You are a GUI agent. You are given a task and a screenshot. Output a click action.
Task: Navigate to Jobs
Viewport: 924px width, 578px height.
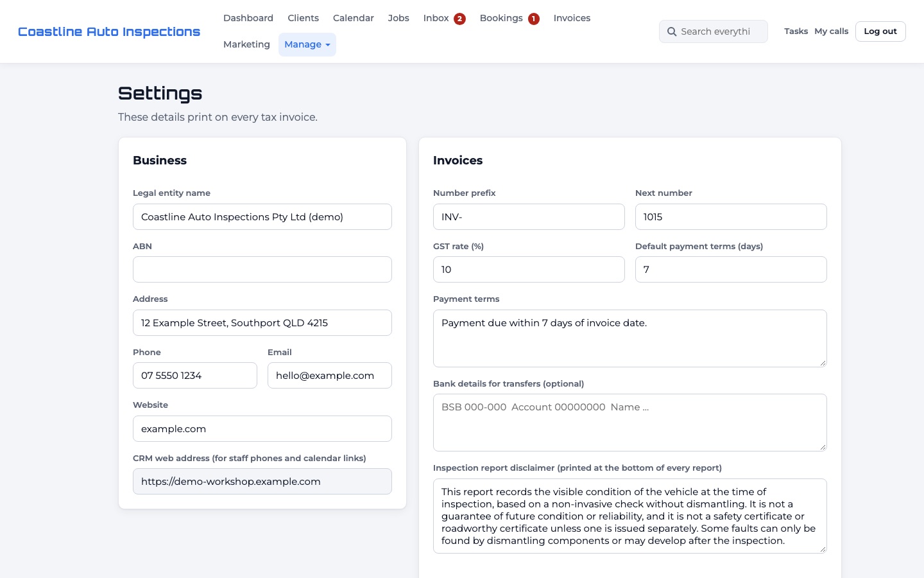tap(398, 18)
